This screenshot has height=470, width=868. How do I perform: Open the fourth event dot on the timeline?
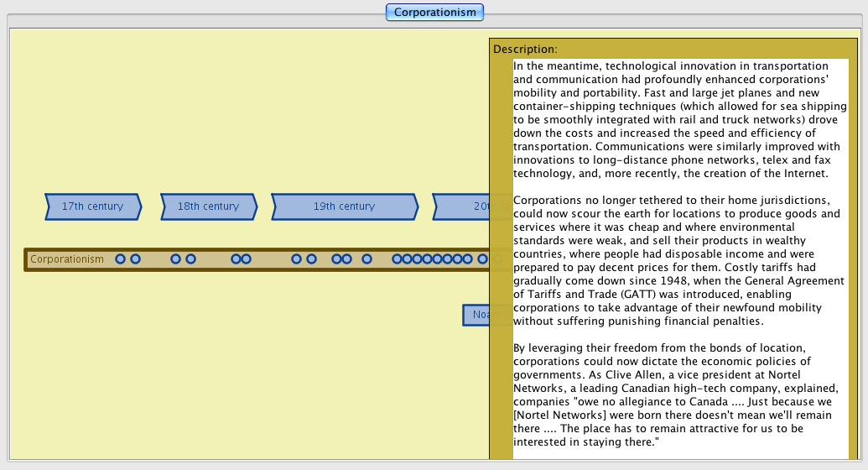(190, 259)
